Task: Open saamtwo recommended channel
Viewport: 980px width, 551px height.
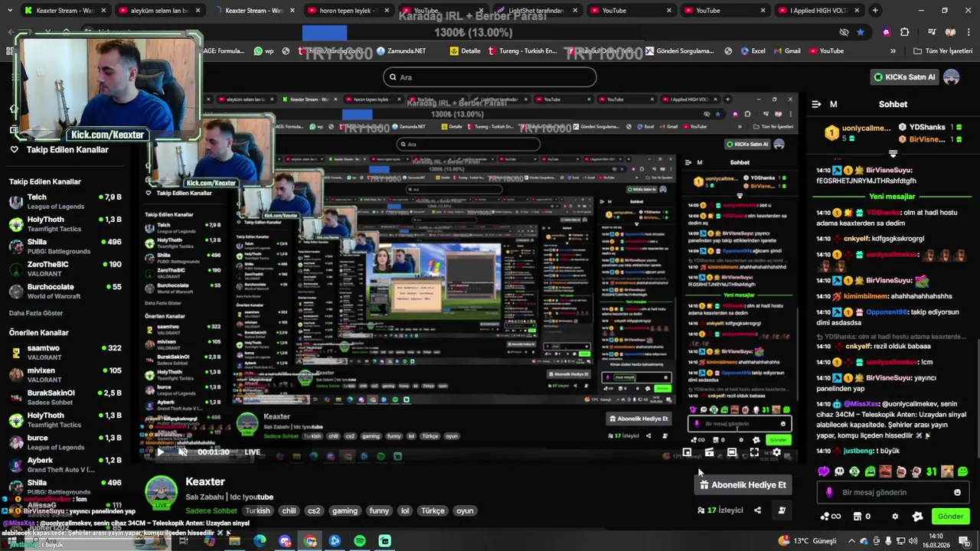Action: pos(65,353)
